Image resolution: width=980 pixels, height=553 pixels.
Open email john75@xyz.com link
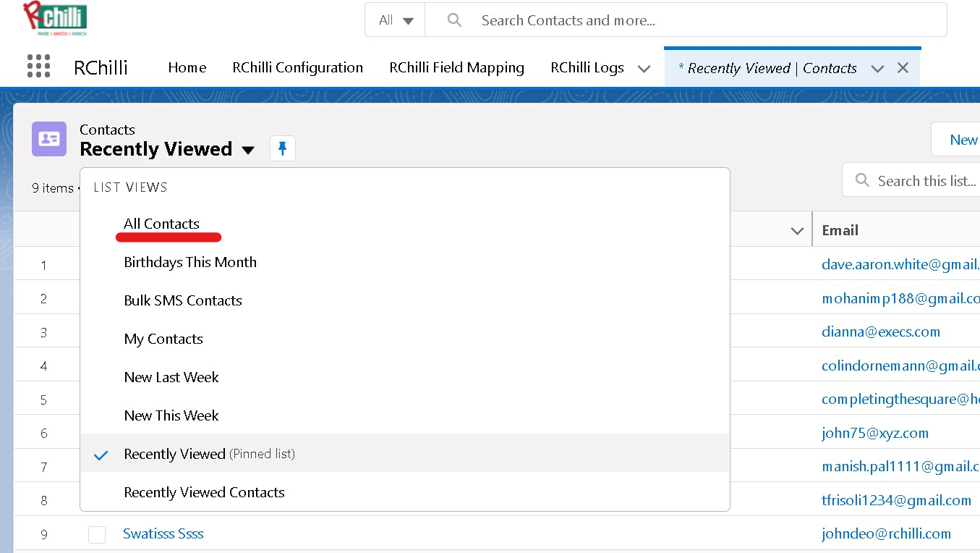pos(875,433)
